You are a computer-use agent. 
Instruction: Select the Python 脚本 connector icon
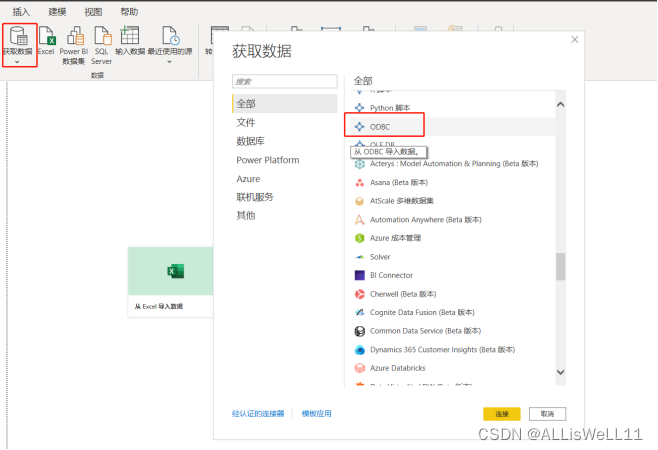[360, 108]
